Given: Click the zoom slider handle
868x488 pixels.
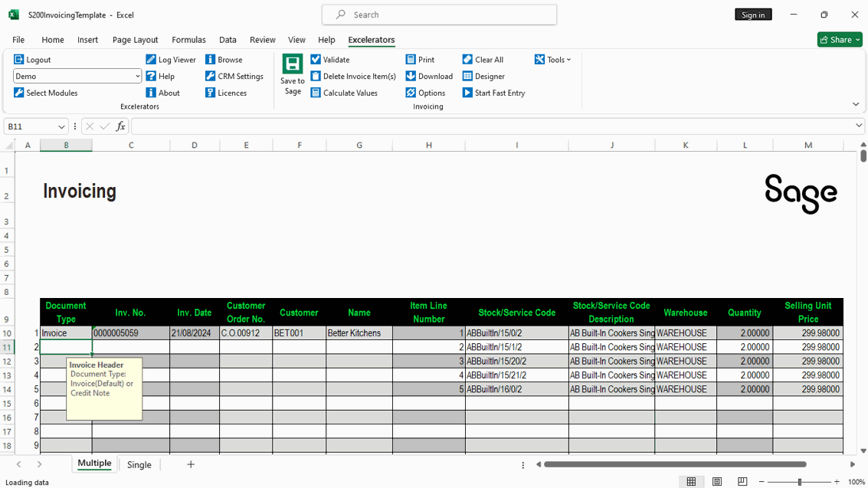Looking at the screenshot, I should pos(799,483).
